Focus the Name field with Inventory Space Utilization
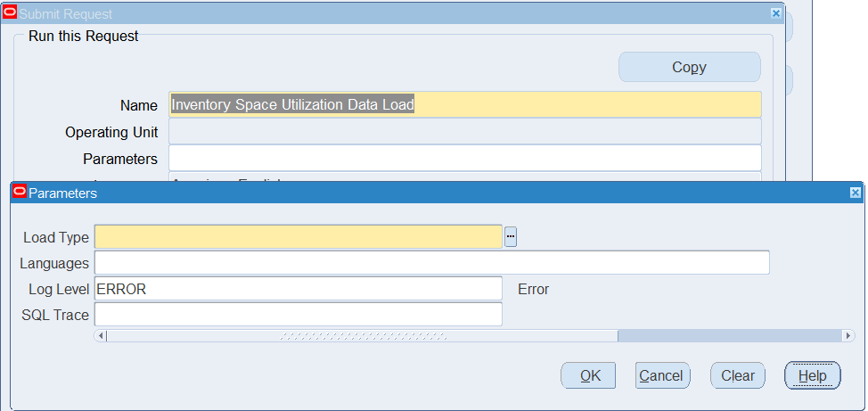Screen dimensions: 868x411 point(464,104)
